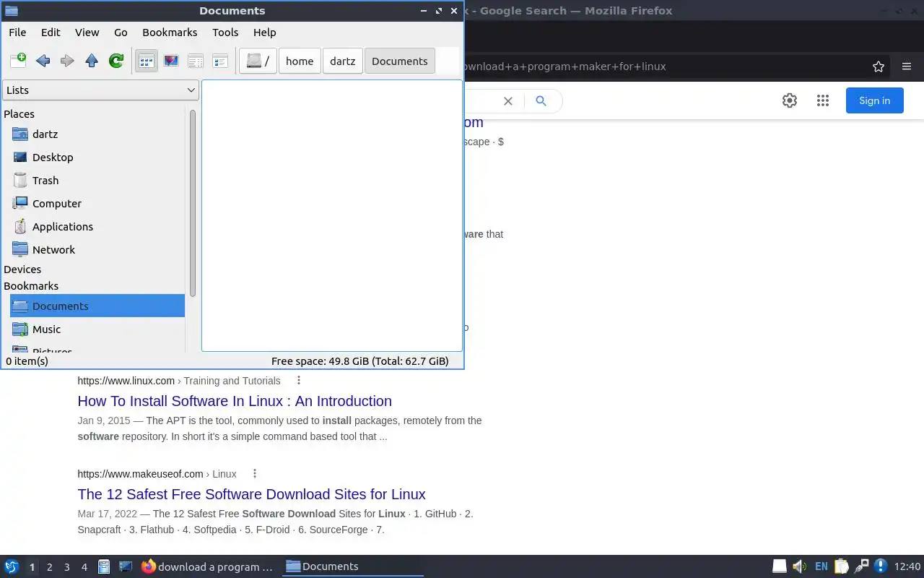Viewport: 924px width, 578px height.
Task: Open Desktop in the Places list
Action: (x=97, y=158)
